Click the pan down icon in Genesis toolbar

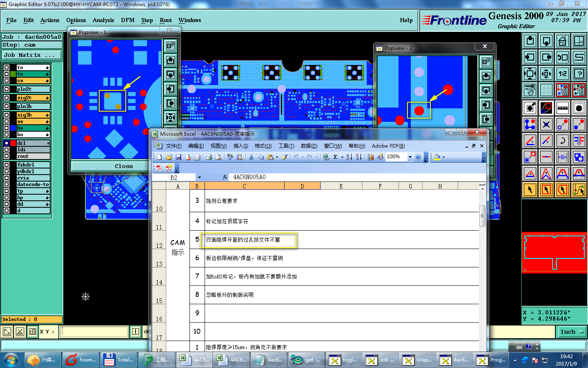pos(546,41)
